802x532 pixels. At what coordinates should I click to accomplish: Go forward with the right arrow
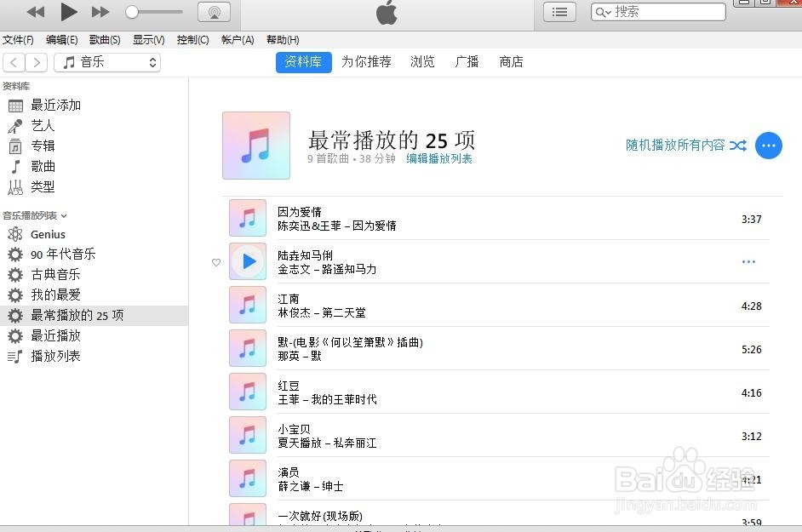[x=37, y=62]
